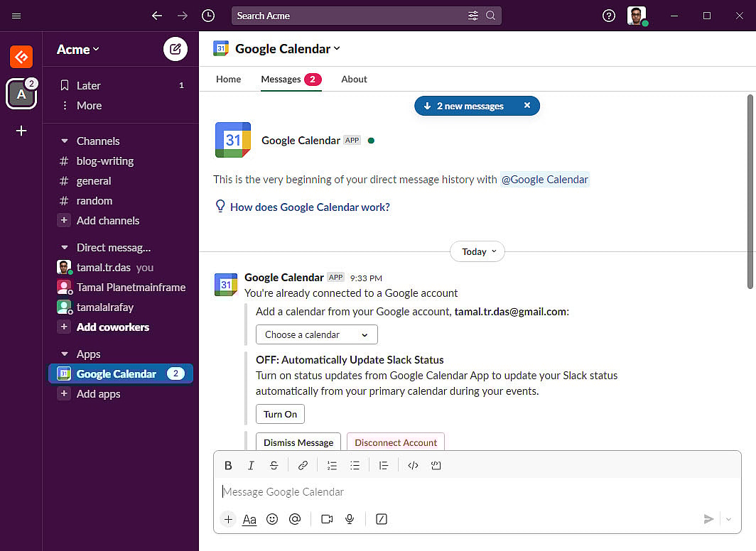Toggle strikethrough formatting
The height and width of the screenshot is (551, 756).
[x=274, y=465]
